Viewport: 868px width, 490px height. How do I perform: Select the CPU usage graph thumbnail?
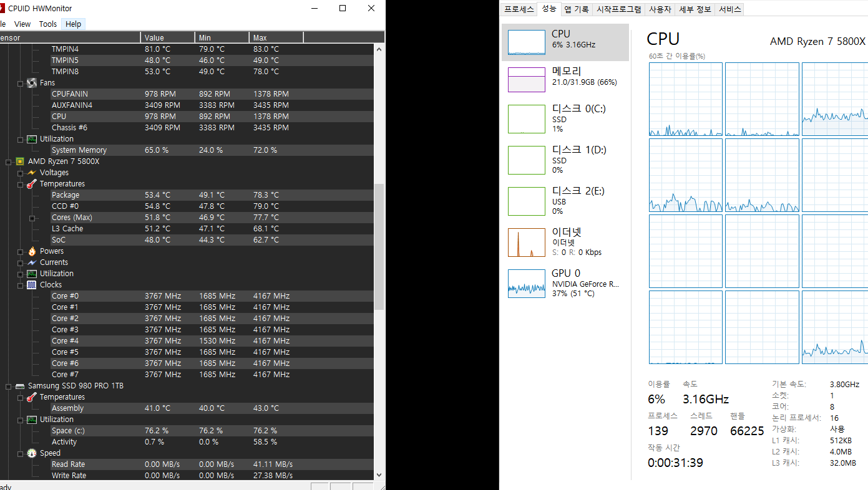[527, 42]
